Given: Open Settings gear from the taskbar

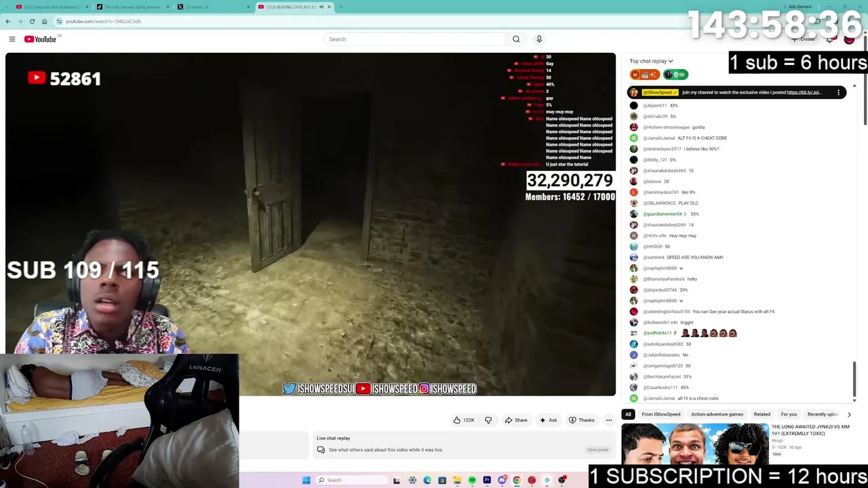Looking at the screenshot, I should point(412,481).
